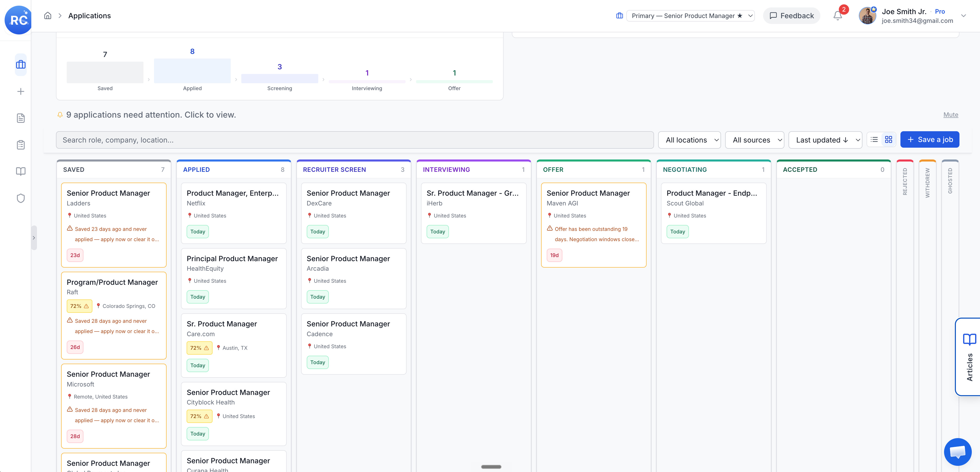Open the clipboard icon in sidebar
The height and width of the screenshot is (472, 980).
point(21,145)
